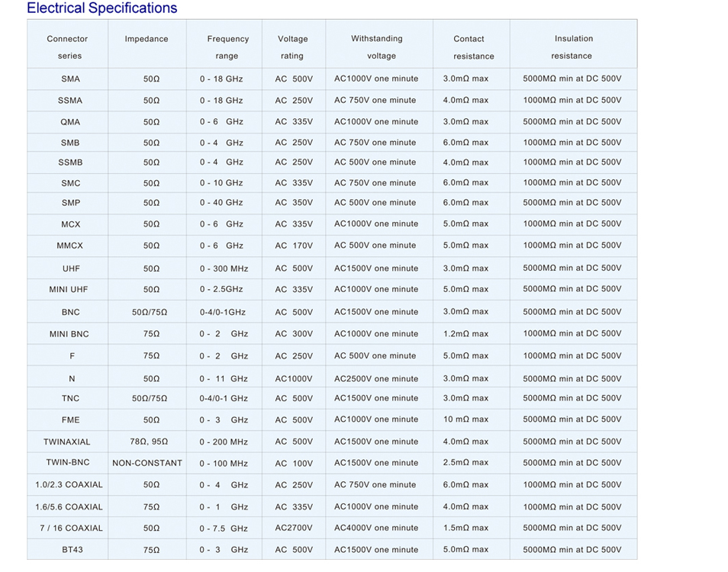Click the Contact resistance column header

click(472, 44)
